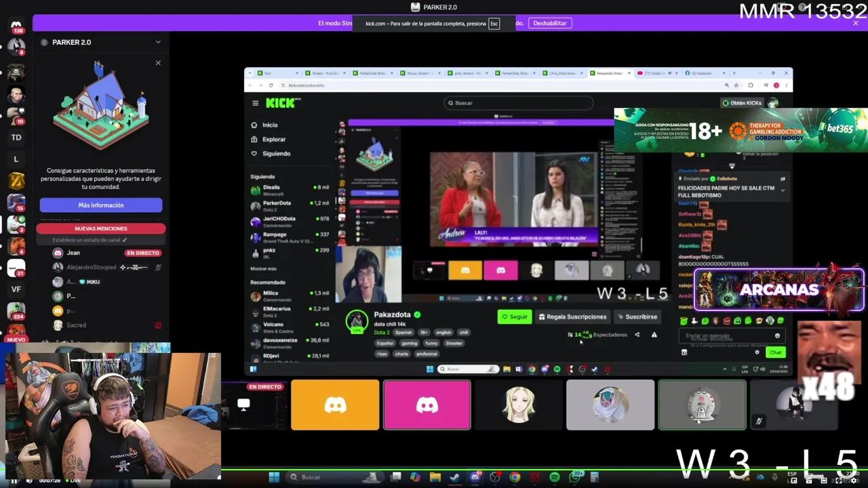The image size is (868, 488).
Task: Click the share icon beside Espectadores
Action: (637, 335)
